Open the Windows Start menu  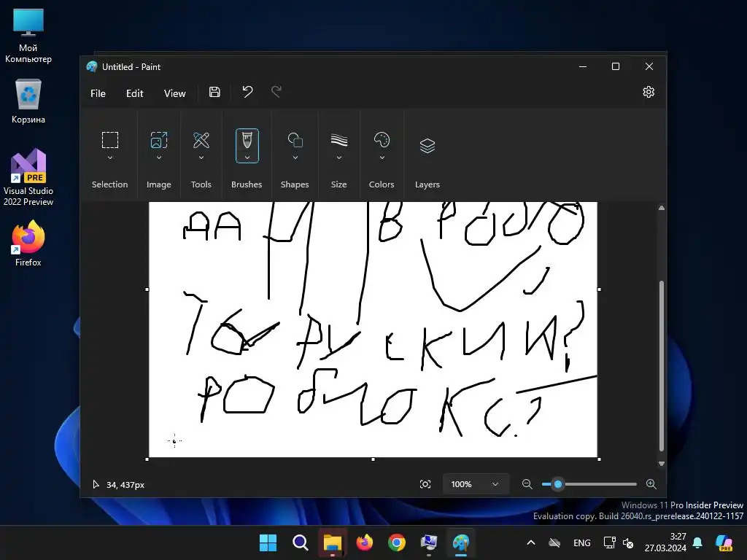(268, 542)
